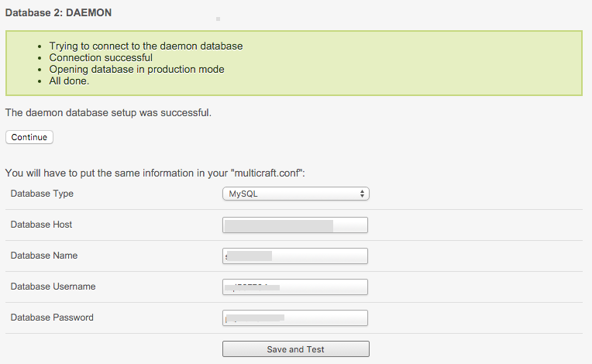This screenshot has width=592, height=364.
Task: Click the up-down arrows on the MySQL select
Action: tap(362, 194)
